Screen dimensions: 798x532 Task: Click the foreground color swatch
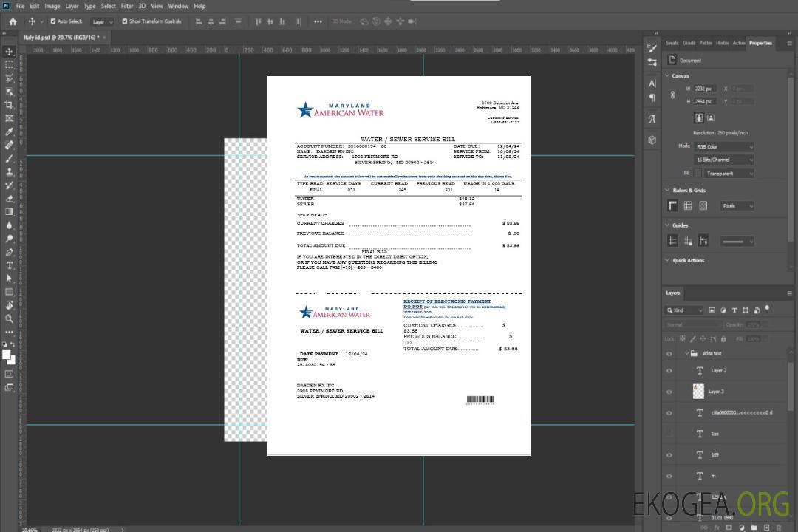coord(7,355)
